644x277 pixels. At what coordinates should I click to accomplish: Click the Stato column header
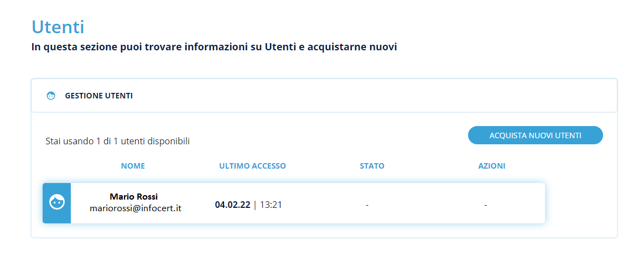point(372,166)
